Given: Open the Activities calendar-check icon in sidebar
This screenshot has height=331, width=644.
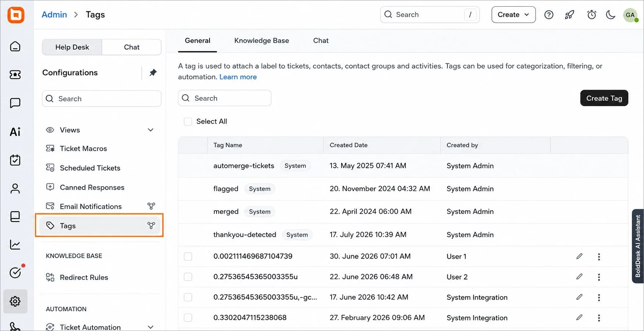Looking at the screenshot, I should tap(15, 160).
